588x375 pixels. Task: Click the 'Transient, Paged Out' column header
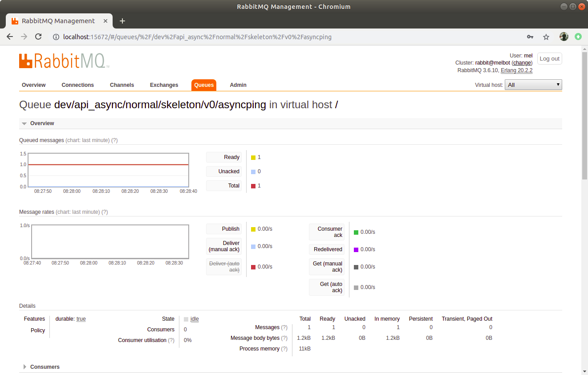(x=467, y=319)
